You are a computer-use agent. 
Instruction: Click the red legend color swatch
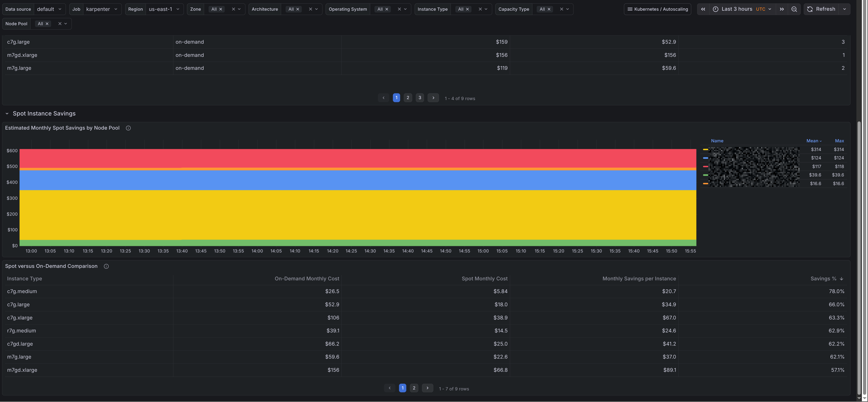pos(705,167)
